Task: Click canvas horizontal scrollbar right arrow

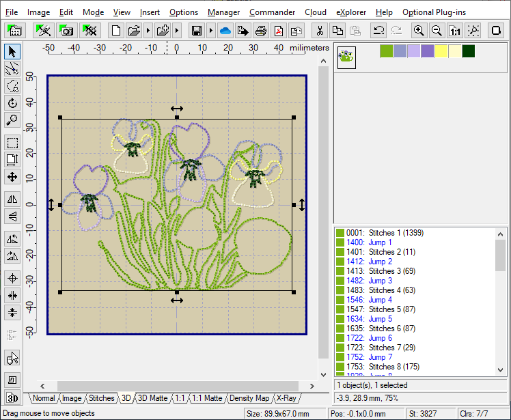Action: [312, 386]
